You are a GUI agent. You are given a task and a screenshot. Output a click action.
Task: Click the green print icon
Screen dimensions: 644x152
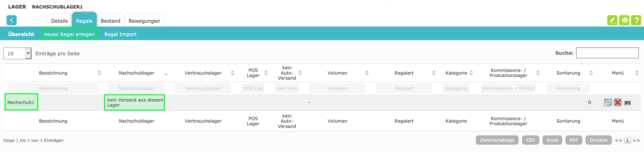pyautogui.click(x=624, y=20)
